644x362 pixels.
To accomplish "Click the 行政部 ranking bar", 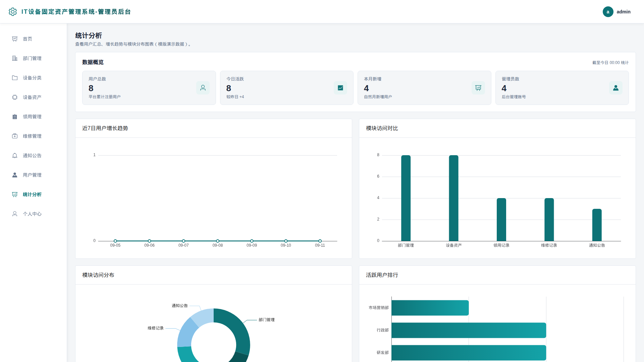I will click(469, 330).
